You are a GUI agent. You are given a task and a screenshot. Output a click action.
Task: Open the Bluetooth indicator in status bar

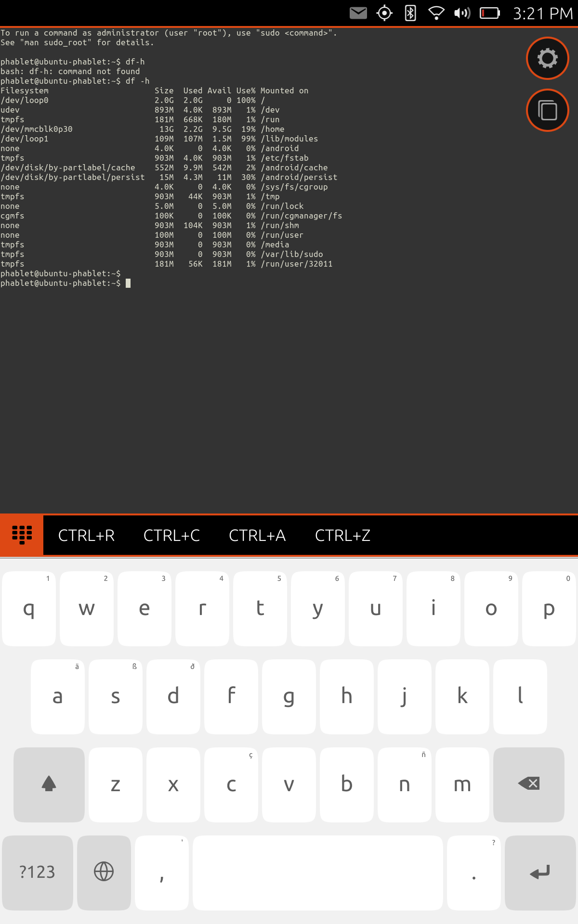click(x=410, y=13)
